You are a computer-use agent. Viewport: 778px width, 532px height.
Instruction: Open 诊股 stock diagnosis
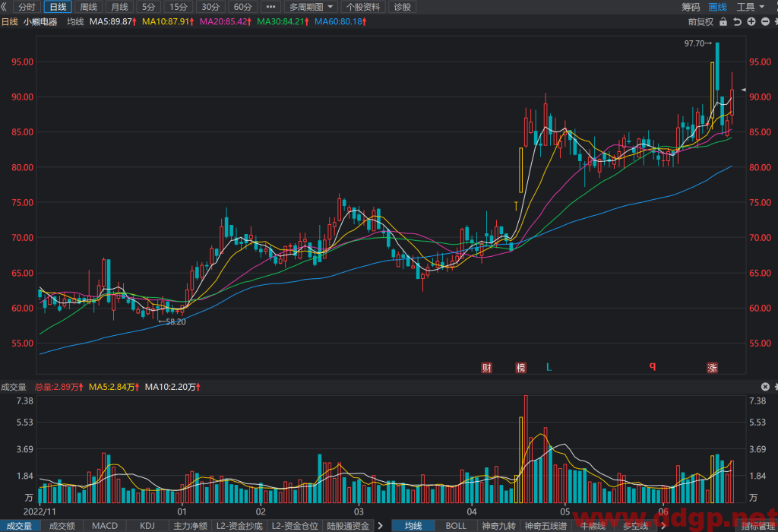(x=403, y=7)
